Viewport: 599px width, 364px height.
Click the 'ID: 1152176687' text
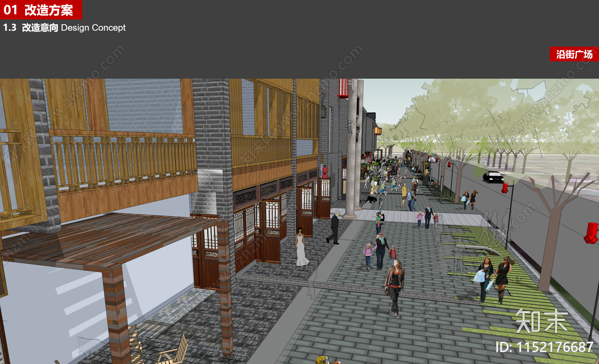(544, 347)
